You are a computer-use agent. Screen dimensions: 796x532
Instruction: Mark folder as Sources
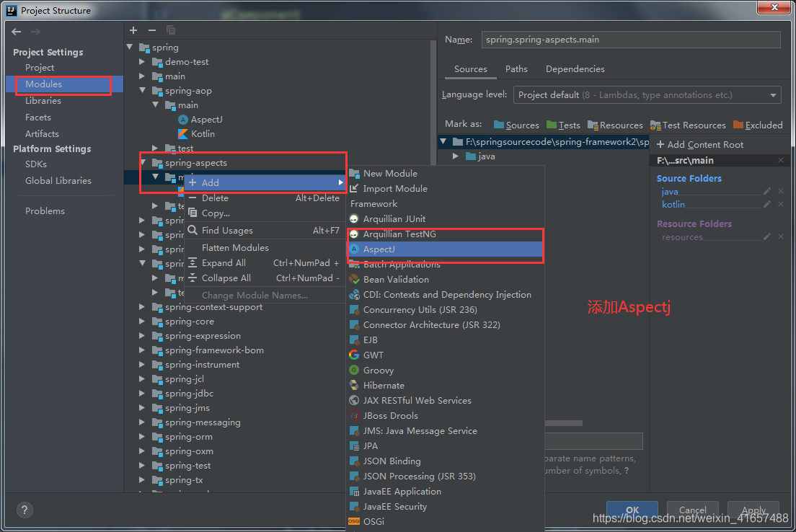pos(516,125)
